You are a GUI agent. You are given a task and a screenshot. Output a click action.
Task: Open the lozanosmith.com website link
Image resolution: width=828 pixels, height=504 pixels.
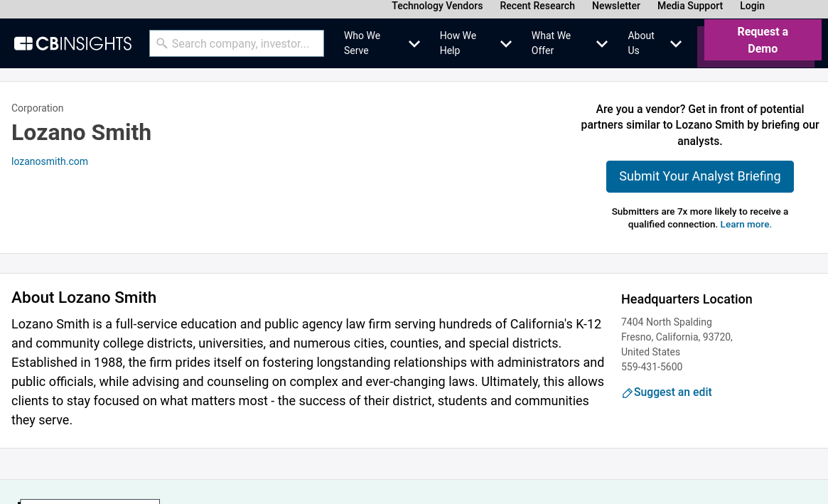[x=50, y=161]
